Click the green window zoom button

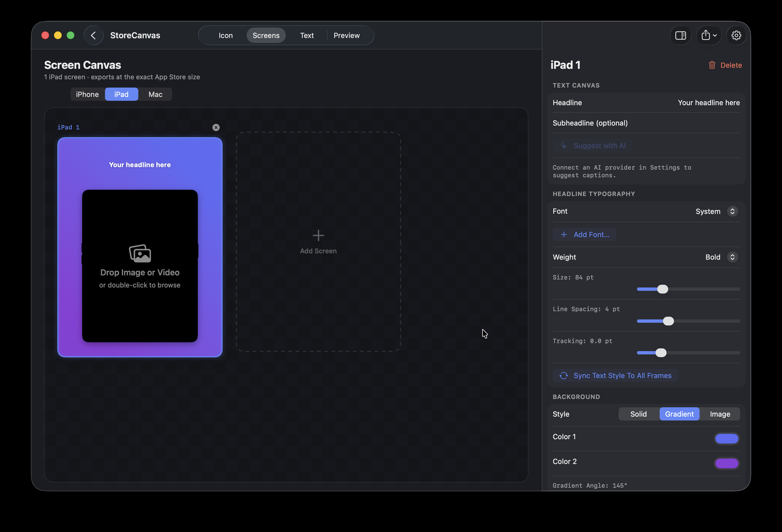click(x=70, y=35)
